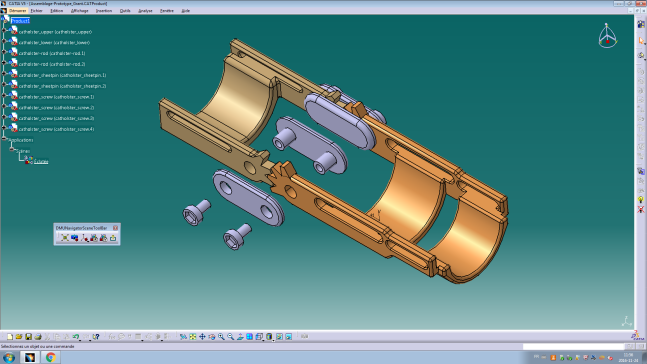The width and height of the screenshot is (647, 364).
Task: Open Google Chrome from the taskbar
Action: (x=51, y=357)
